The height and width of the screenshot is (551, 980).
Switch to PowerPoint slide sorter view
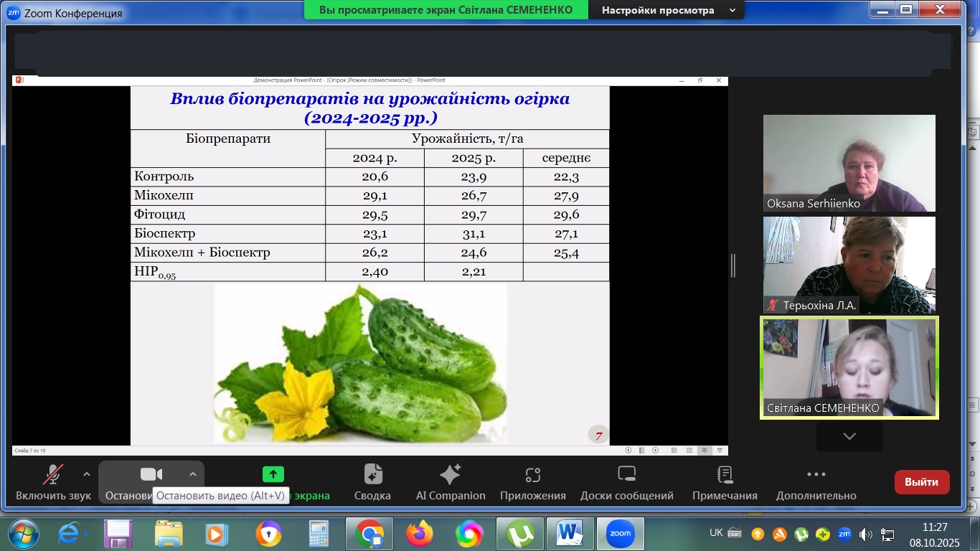pyautogui.click(x=689, y=451)
